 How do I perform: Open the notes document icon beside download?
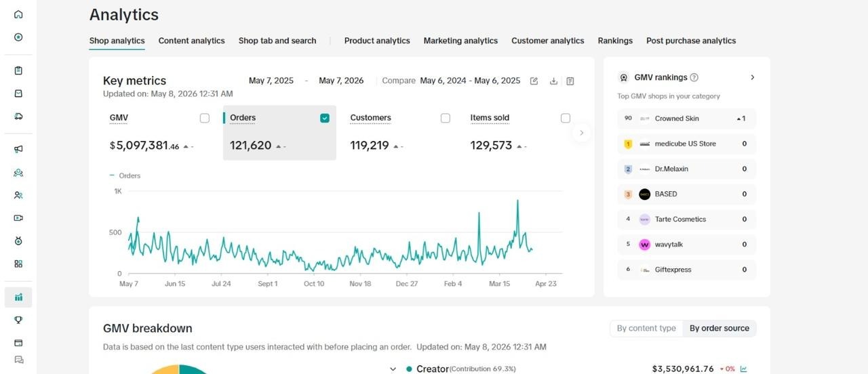tap(570, 81)
